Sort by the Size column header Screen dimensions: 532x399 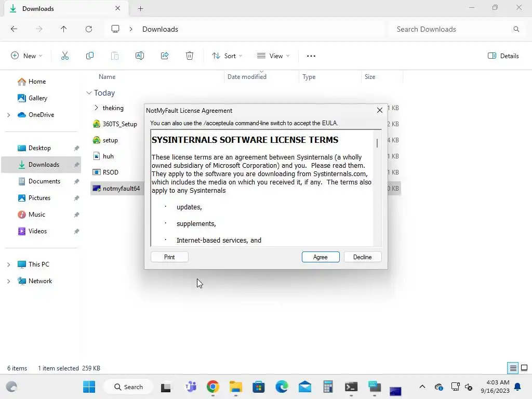[x=370, y=77]
